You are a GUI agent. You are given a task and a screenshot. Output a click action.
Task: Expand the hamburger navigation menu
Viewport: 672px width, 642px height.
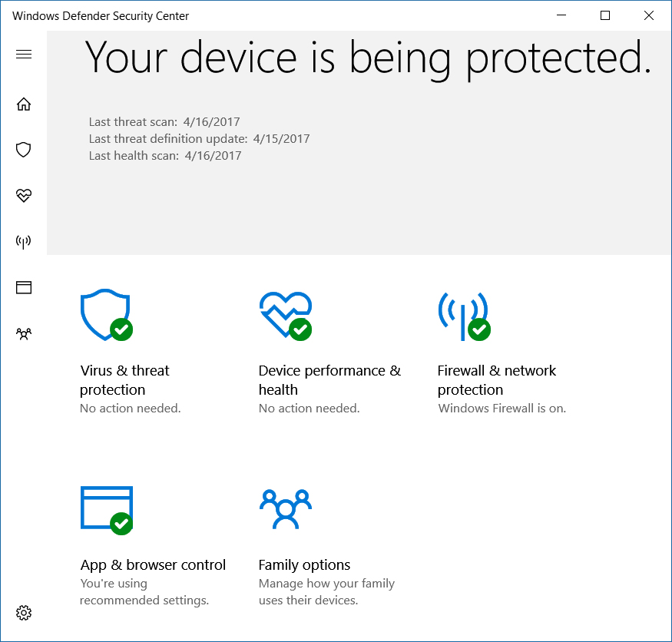click(x=24, y=54)
